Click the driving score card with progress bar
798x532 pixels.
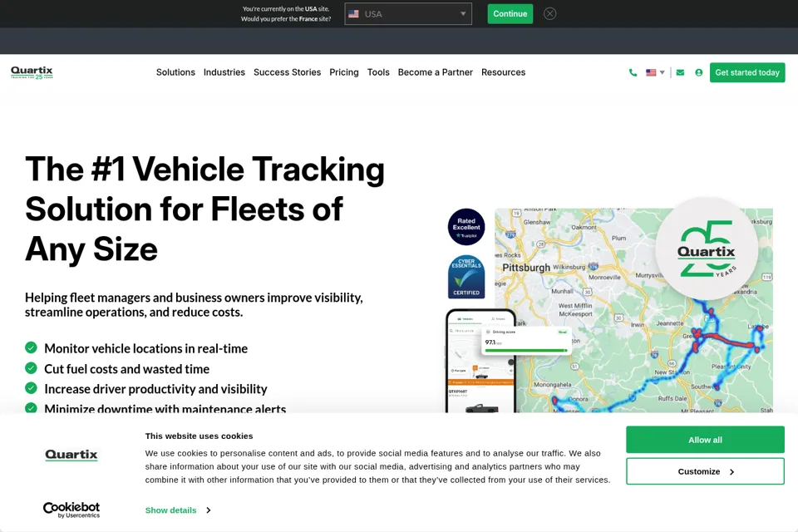coord(526,341)
